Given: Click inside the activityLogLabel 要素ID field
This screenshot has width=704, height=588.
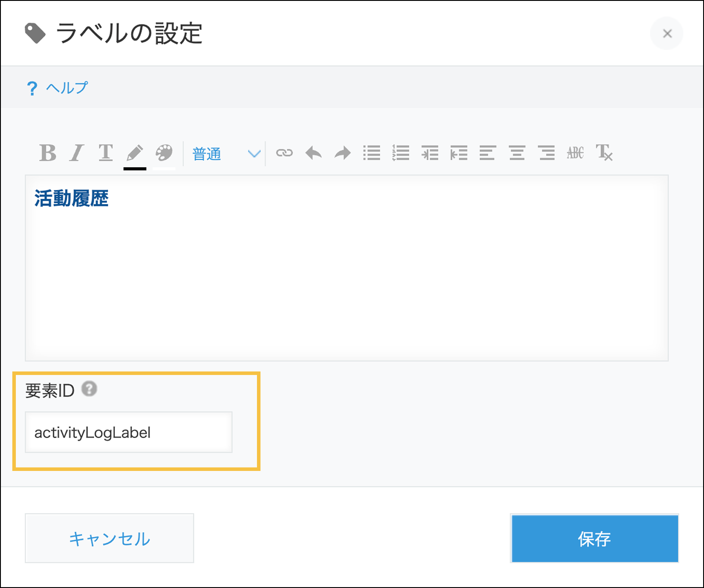Looking at the screenshot, I should tap(128, 432).
